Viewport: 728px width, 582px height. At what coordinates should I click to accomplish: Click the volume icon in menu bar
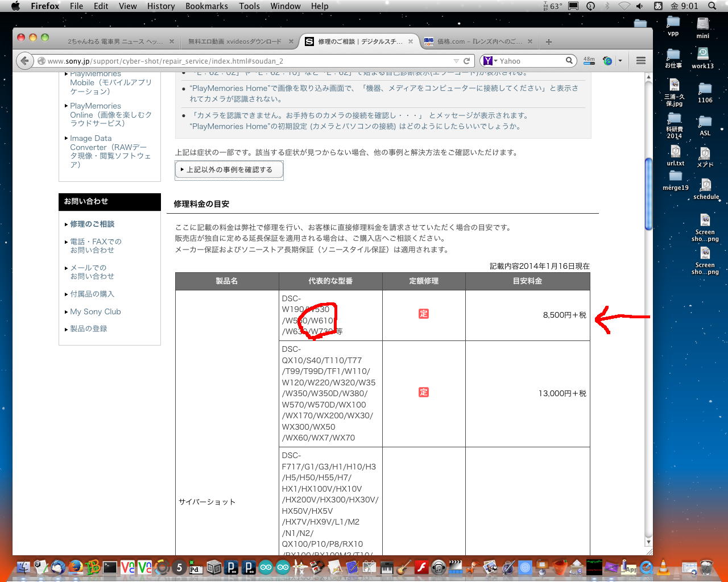pyautogui.click(x=640, y=6)
